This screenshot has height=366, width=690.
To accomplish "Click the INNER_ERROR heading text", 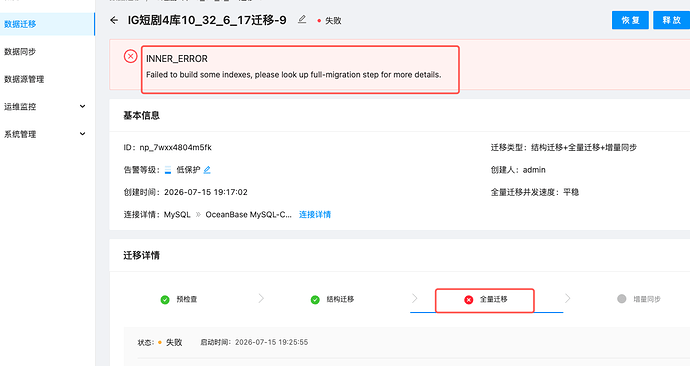I will tap(177, 59).
